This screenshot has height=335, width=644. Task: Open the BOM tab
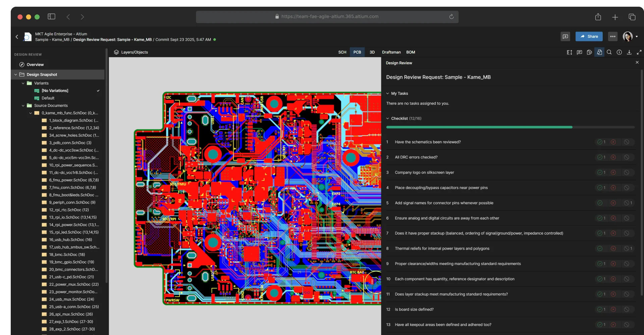(x=411, y=52)
